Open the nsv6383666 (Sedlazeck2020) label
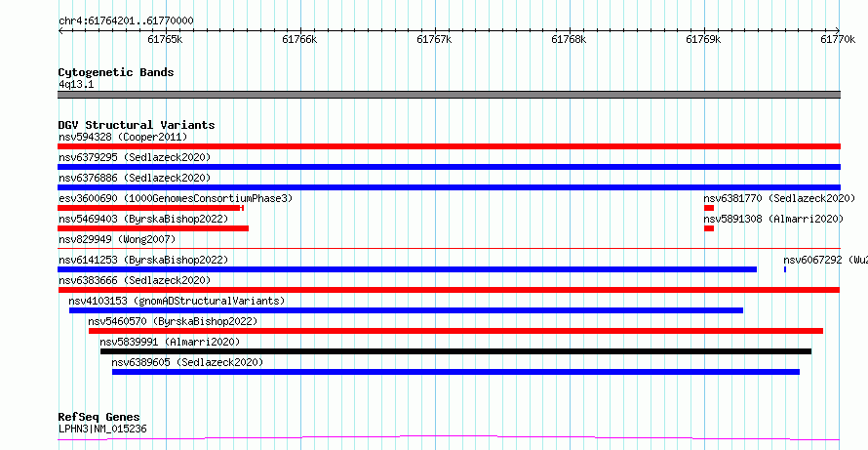The image size is (868, 450). (135, 280)
